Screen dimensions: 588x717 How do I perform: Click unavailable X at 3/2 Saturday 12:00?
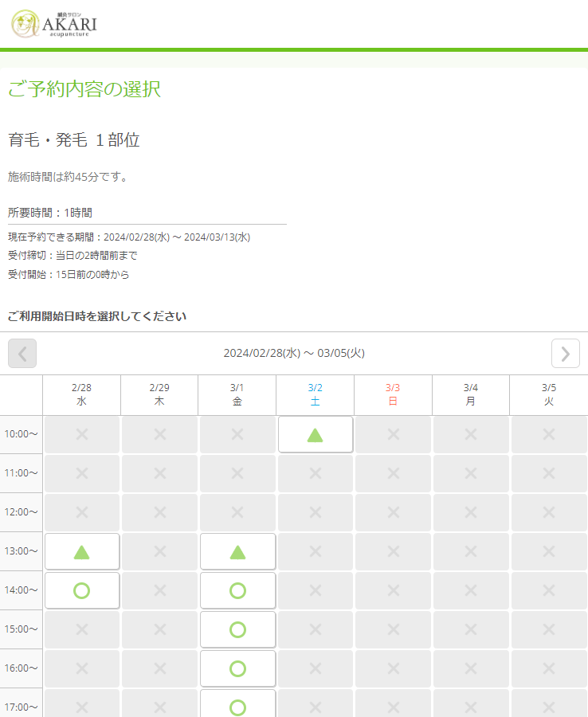point(316,512)
